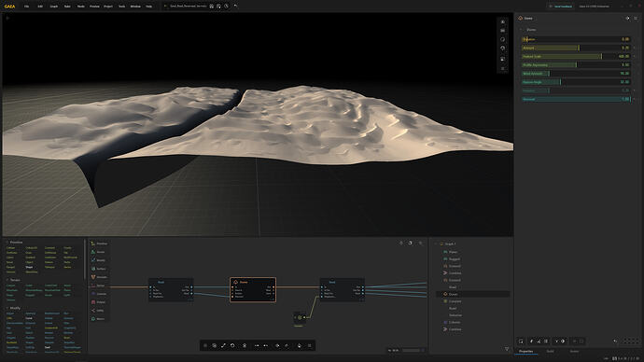Click the Modify category icon in the node toolbar

93,259
